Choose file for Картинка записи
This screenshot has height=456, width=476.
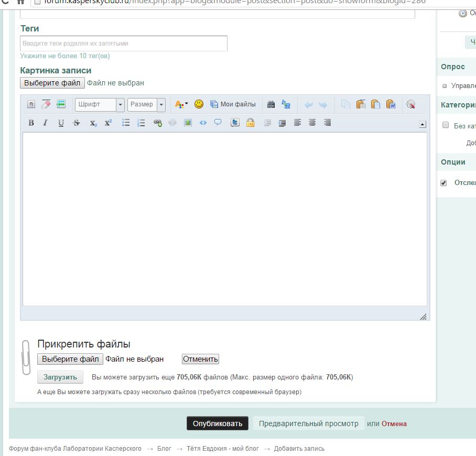[x=52, y=83]
